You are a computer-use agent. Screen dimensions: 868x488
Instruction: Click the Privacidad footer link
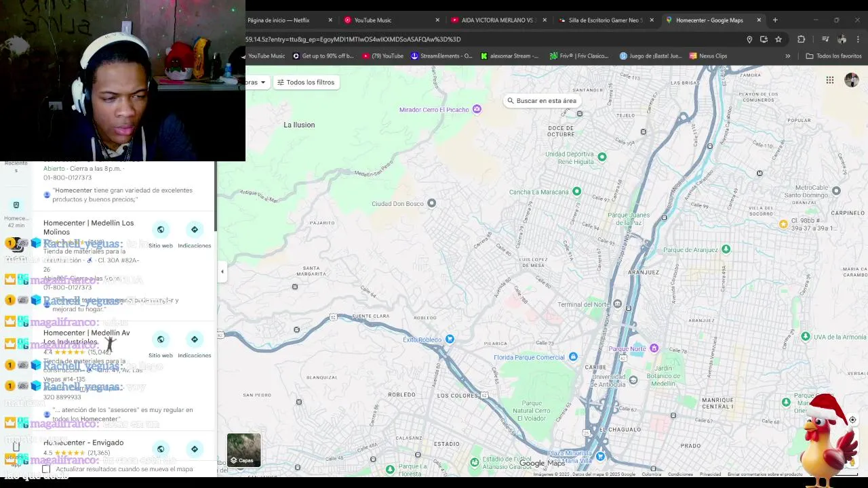click(x=710, y=474)
